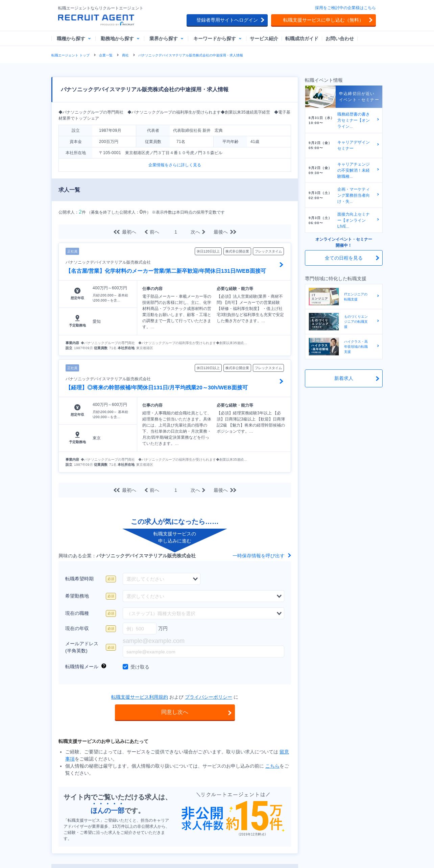The width and height of the screenshot is (434, 868).
Task: Click 転職支援サービスに申し込む(無料) button
Action: [323, 20]
